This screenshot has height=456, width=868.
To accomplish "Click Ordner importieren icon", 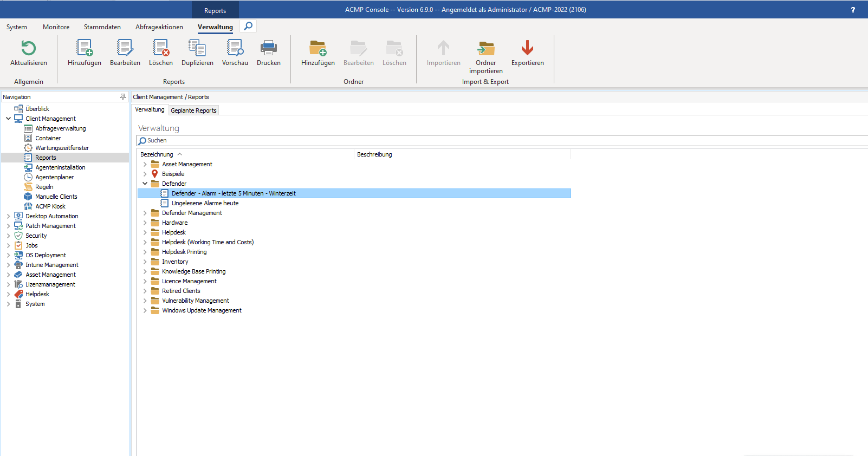I will point(486,48).
